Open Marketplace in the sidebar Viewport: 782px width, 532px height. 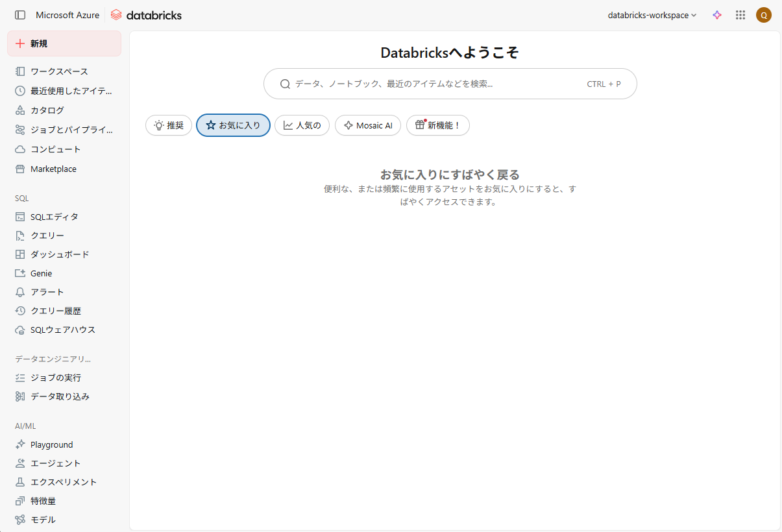coord(53,169)
